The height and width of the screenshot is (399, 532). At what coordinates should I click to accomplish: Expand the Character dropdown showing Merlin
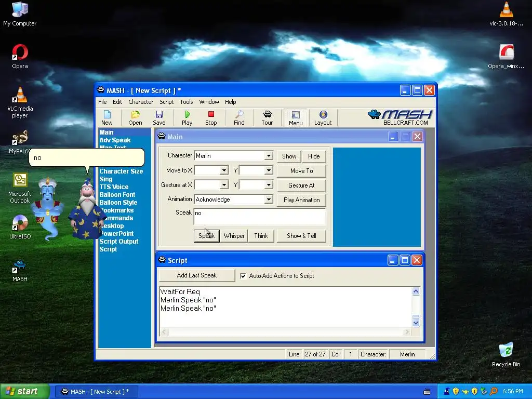coord(269,156)
